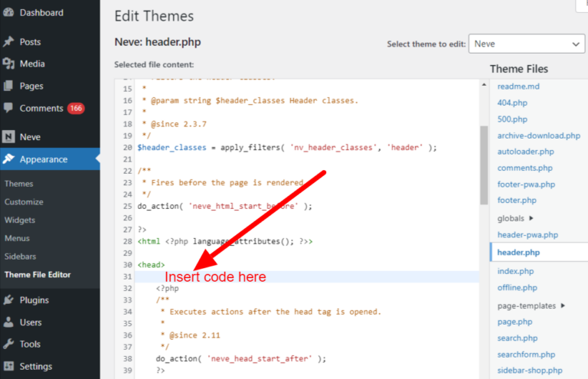Click the Comments speech bubble icon
588x379 pixels.
click(x=8, y=108)
